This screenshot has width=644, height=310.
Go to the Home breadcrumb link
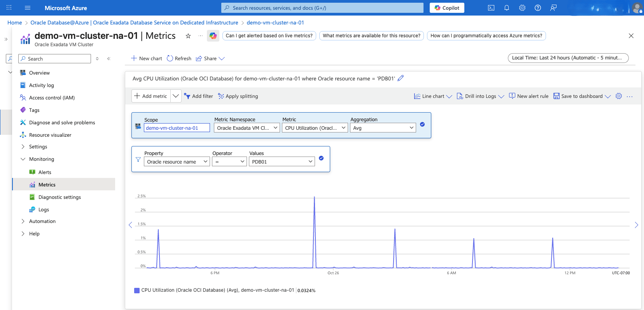tap(15, 23)
